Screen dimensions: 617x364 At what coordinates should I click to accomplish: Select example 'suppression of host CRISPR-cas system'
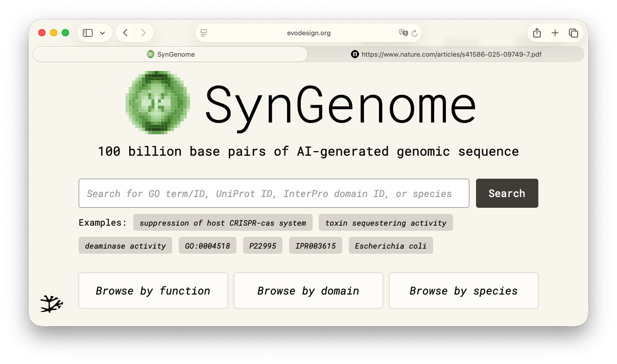click(x=223, y=223)
